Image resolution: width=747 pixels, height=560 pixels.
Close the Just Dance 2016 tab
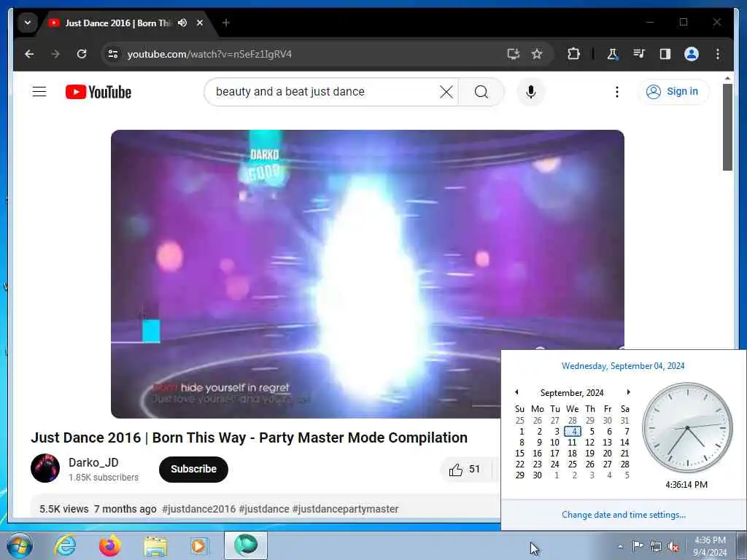coord(200,23)
